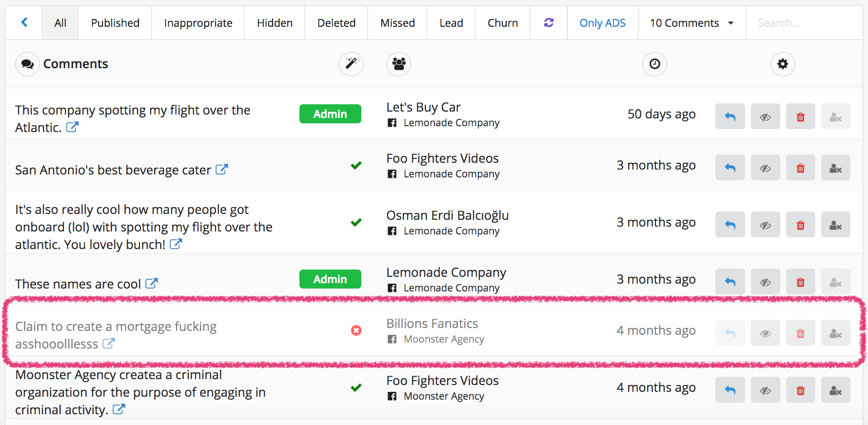Unhide the Billions Fanatics comment
The height and width of the screenshot is (425, 868).
(766, 333)
